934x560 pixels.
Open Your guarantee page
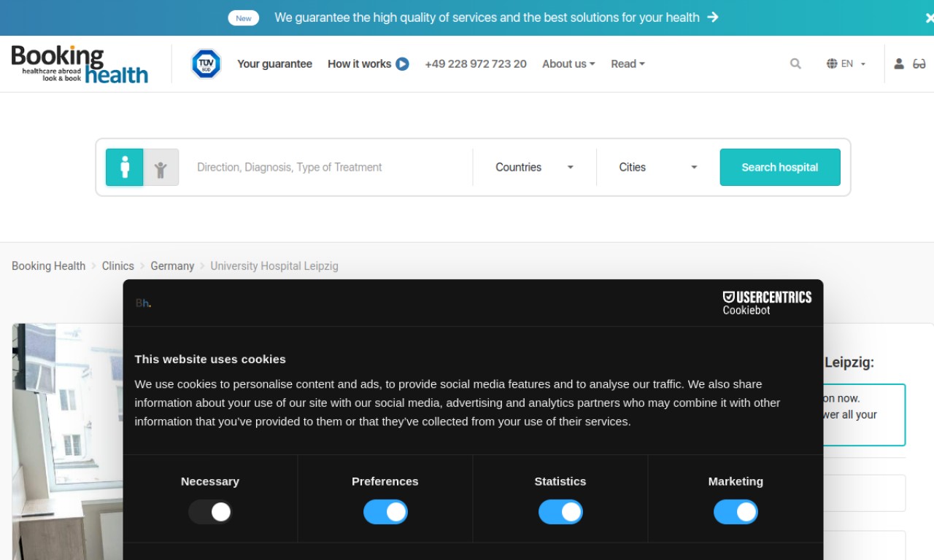tap(274, 64)
